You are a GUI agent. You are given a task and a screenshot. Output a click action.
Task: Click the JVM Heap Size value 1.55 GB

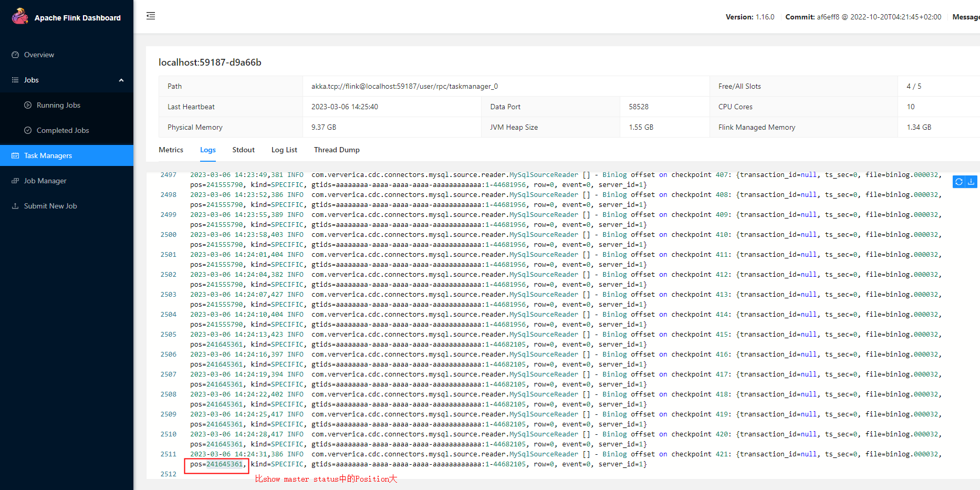pyautogui.click(x=641, y=127)
